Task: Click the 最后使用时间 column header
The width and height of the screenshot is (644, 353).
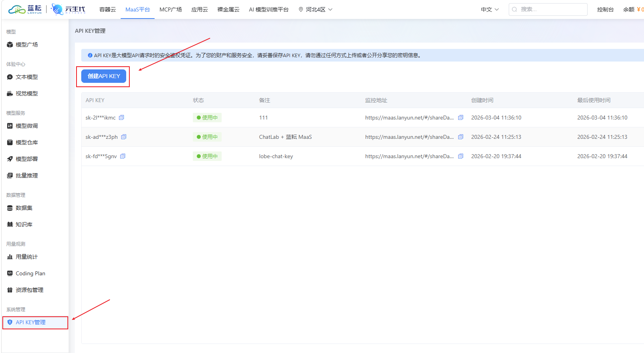Action: coord(594,100)
